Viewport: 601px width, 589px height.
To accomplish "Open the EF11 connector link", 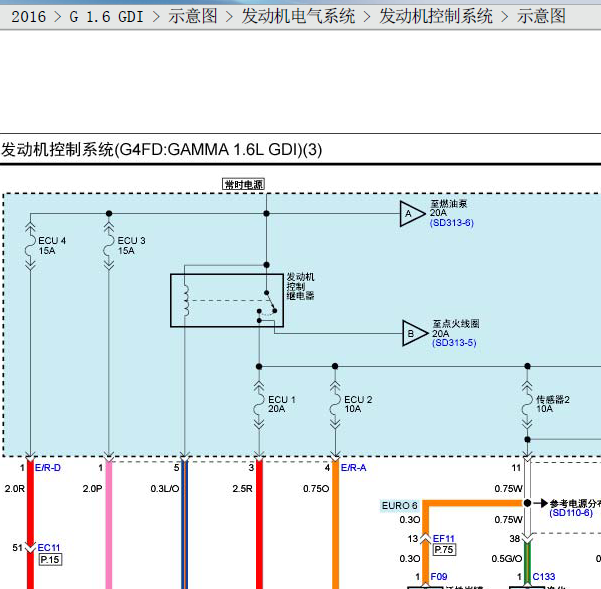I will pos(443,538).
